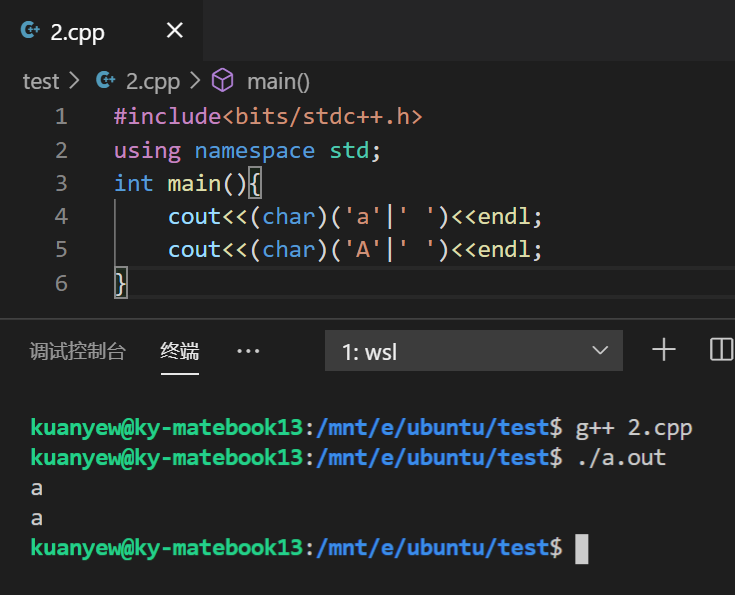The image size is (735, 595).
Task: Click line number 6 in the gutter
Action: point(61,283)
